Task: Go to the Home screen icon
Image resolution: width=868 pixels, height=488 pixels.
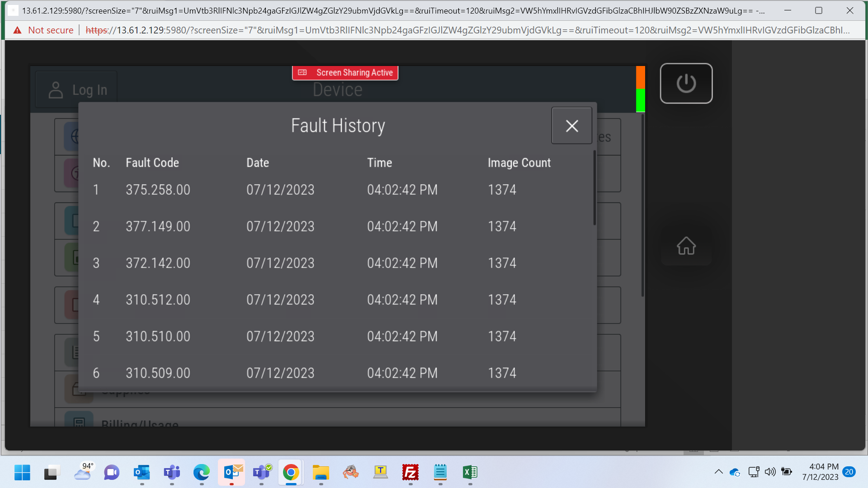Action: (x=686, y=246)
